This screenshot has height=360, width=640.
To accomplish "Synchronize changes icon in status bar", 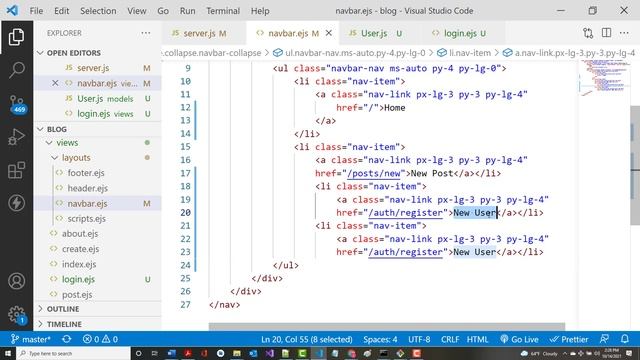I will tap(67, 339).
